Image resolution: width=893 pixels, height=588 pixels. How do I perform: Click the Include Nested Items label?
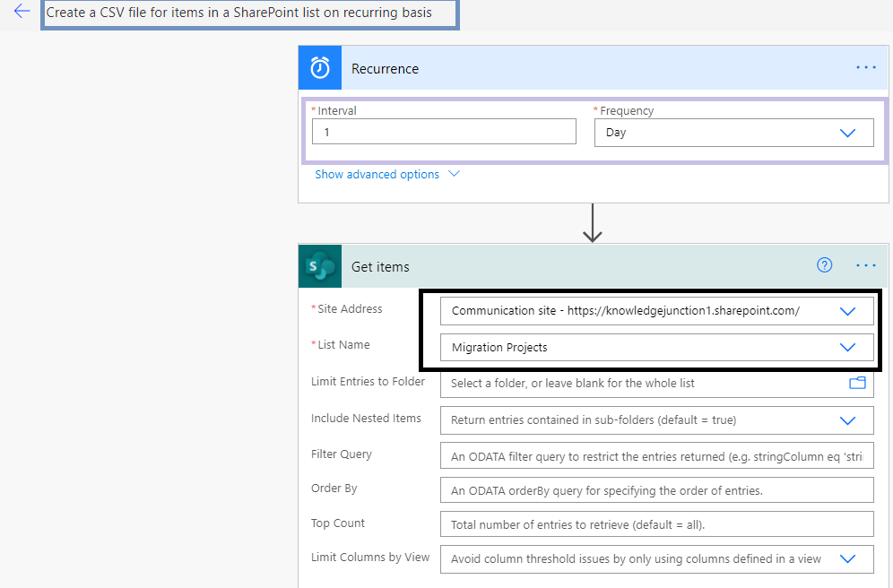pos(366,418)
